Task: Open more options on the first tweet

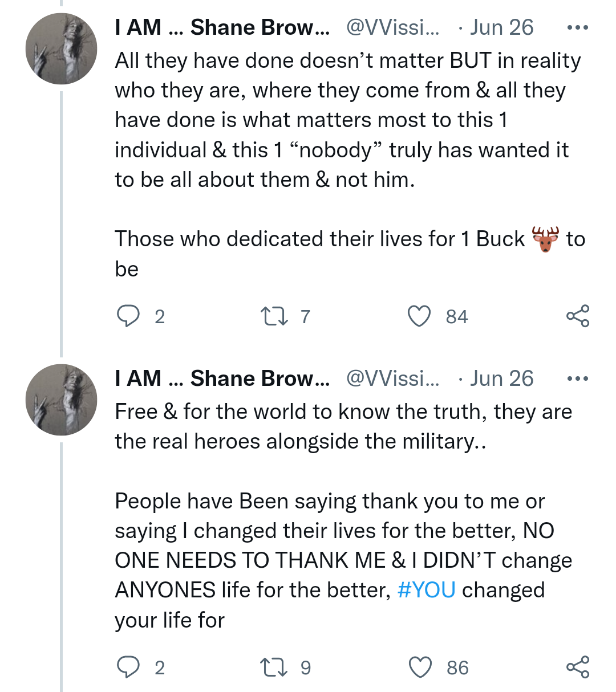Action: click(x=577, y=27)
